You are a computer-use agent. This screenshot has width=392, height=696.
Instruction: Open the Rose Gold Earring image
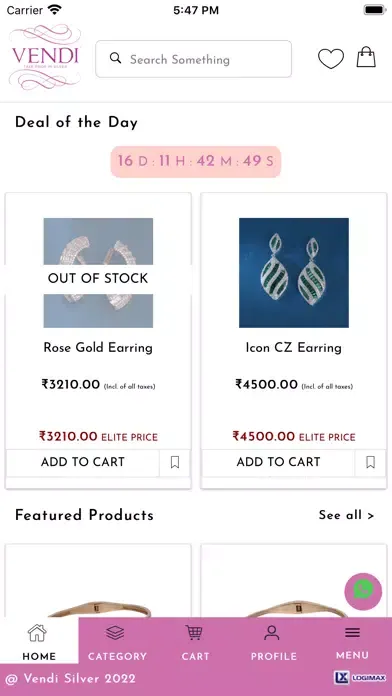coord(98,273)
